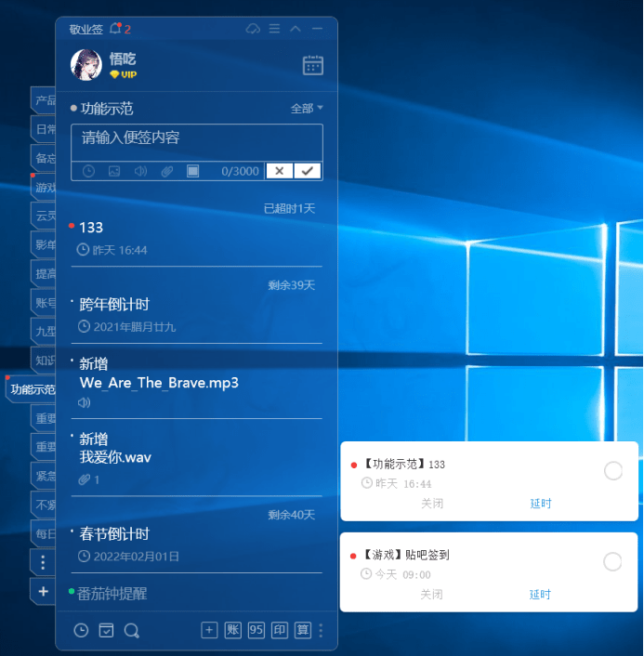Screen dimensions: 644x656
Task: Play sound icon under We_Are_The_Brave.mp3
Action: click(84, 402)
